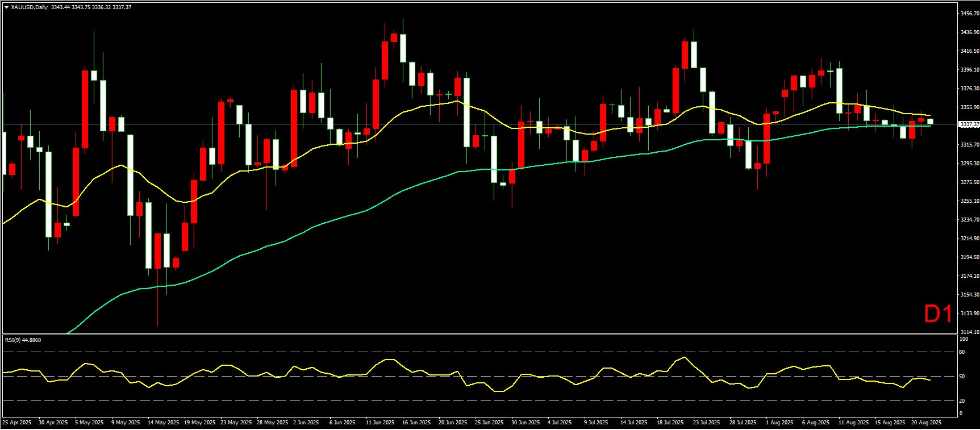Click the OHLC values 3343.44 in header
The width and height of the screenshot is (980, 430).
(x=60, y=7)
